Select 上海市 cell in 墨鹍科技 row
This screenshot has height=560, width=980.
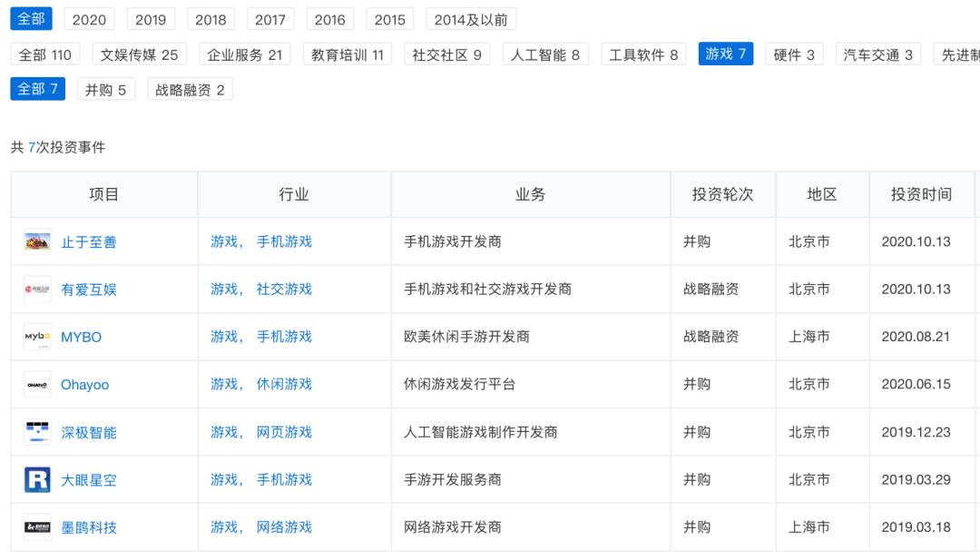808,527
